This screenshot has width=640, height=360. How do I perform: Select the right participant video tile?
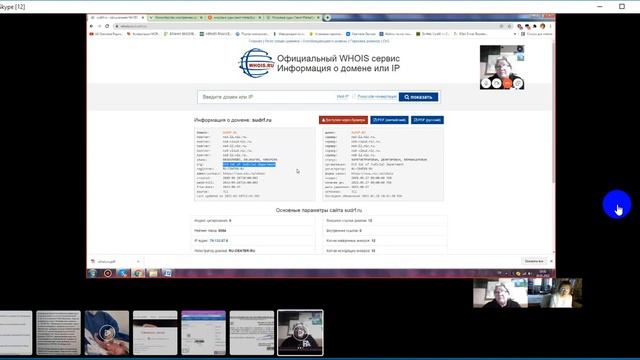click(x=555, y=293)
